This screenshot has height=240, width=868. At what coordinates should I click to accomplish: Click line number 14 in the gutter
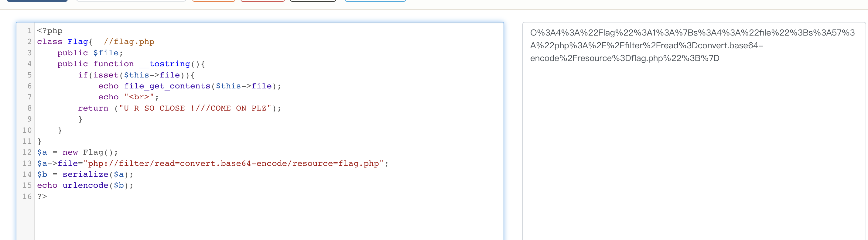click(27, 175)
